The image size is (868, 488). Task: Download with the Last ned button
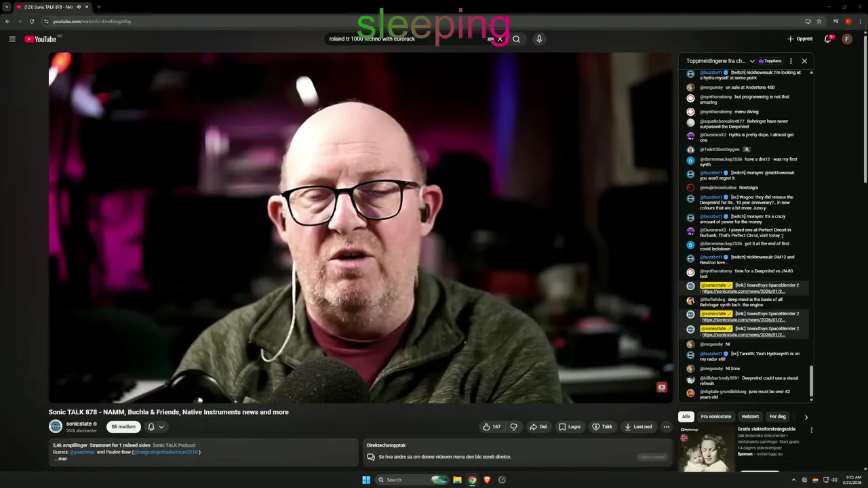tap(639, 427)
